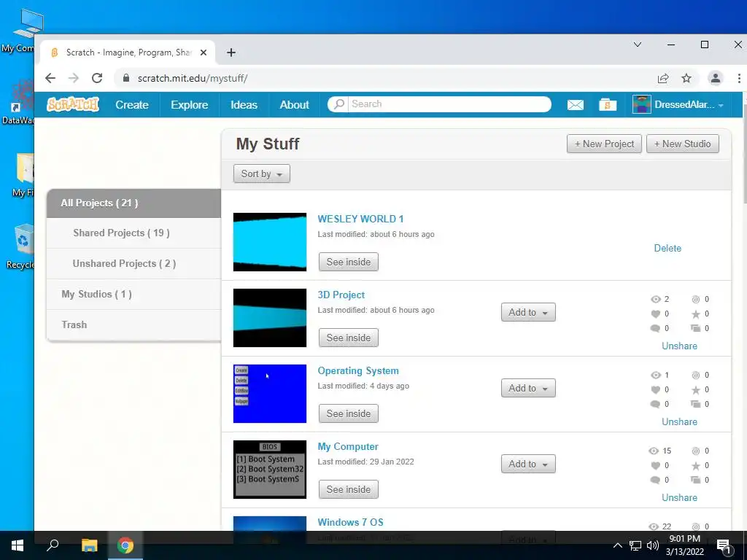Open the notification center icon
The width and height of the screenshot is (747, 560).
coord(724,546)
